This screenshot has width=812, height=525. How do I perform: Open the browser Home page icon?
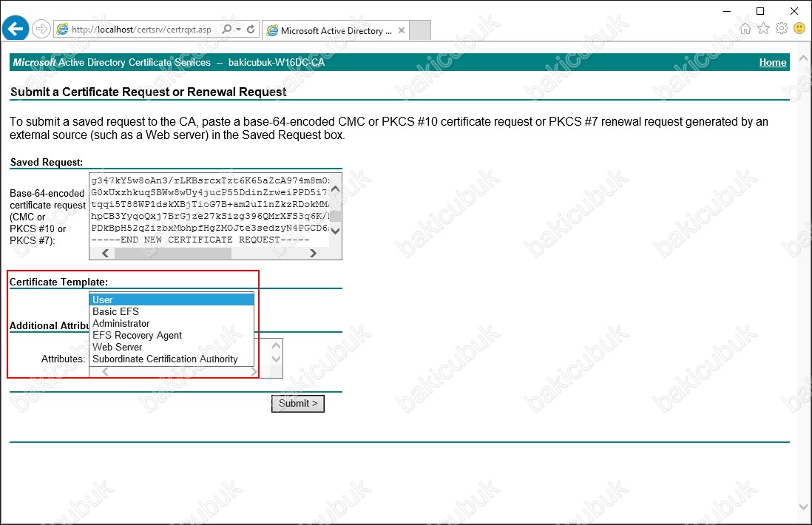[x=745, y=29]
